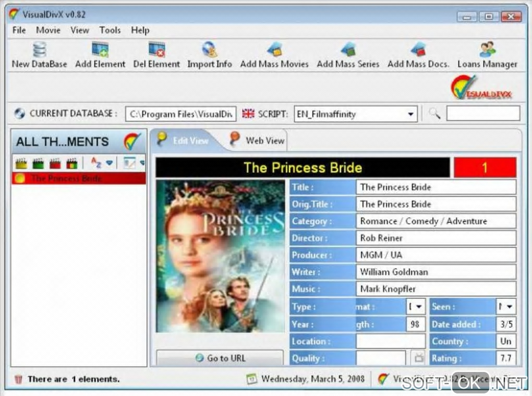
Task: Open the Format dropdown
Action: 419,307
